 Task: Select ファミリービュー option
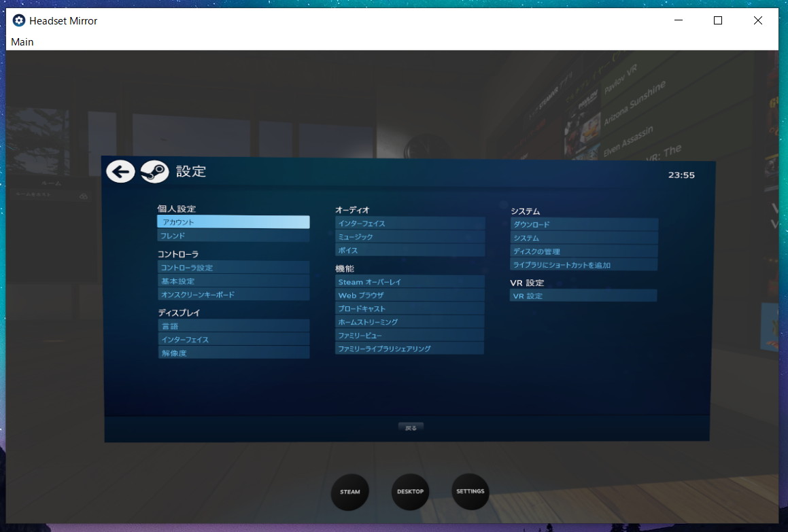point(409,335)
